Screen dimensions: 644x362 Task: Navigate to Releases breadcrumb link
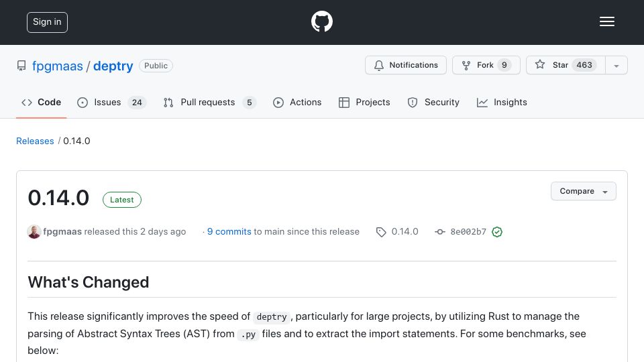coord(35,141)
